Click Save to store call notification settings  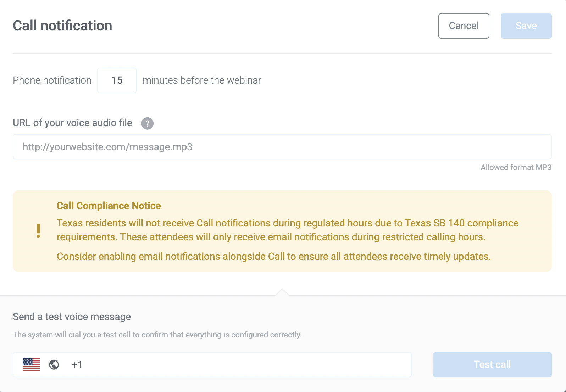click(x=526, y=26)
